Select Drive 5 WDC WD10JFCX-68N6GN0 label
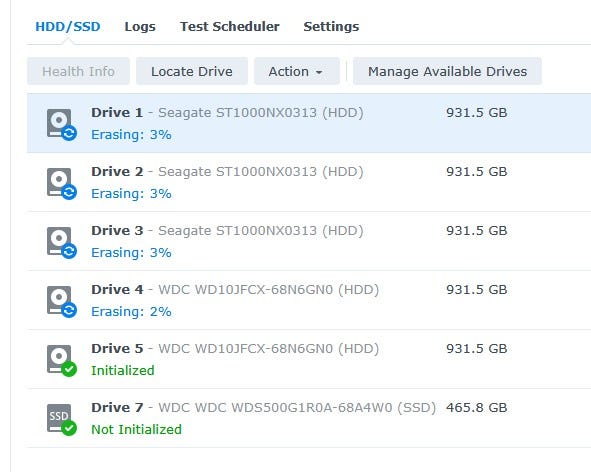Image resolution: width=591 pixels, height=472 pixels. [235, 348]
